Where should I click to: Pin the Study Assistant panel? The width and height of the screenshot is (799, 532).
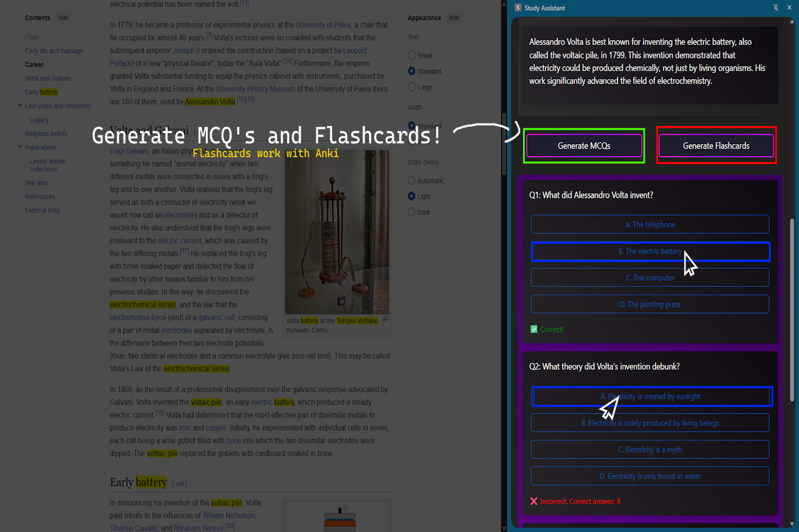[776, 8]
